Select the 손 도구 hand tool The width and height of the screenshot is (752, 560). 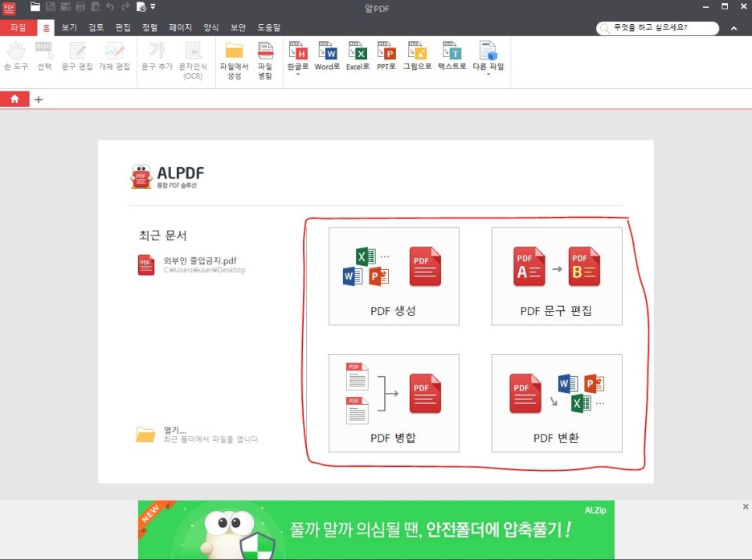16,56
